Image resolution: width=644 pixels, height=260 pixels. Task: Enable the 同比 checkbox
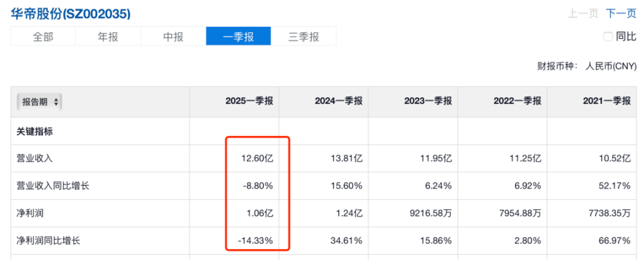(x=608, y=37)
